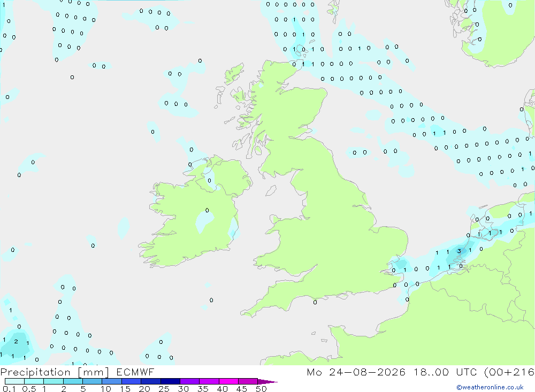
Task: Select the 40–45 mm magenta legend swatch
Action: point(228,381)
